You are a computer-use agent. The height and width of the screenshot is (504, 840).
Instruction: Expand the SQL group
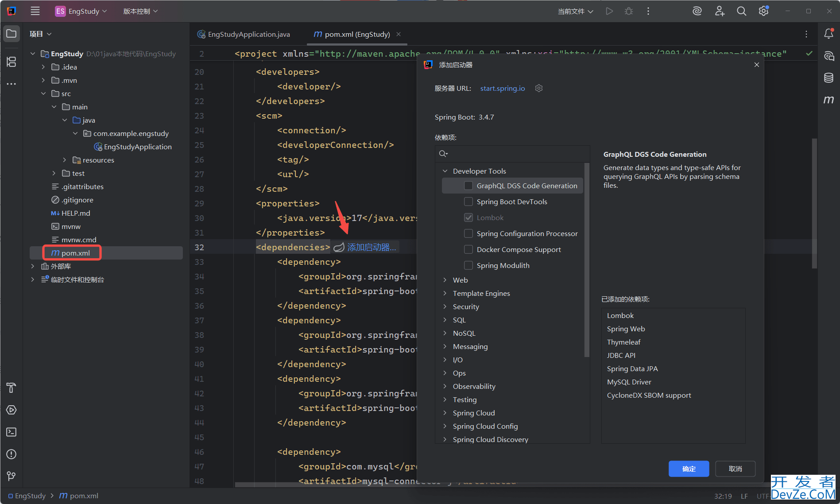click(x=445, y=320)
